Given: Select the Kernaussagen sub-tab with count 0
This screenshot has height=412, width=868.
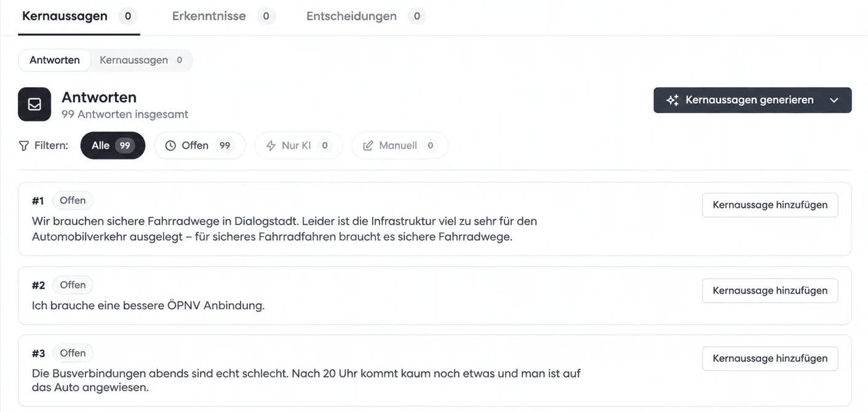Looking at the screenshot, I should (x=141, y=60).
